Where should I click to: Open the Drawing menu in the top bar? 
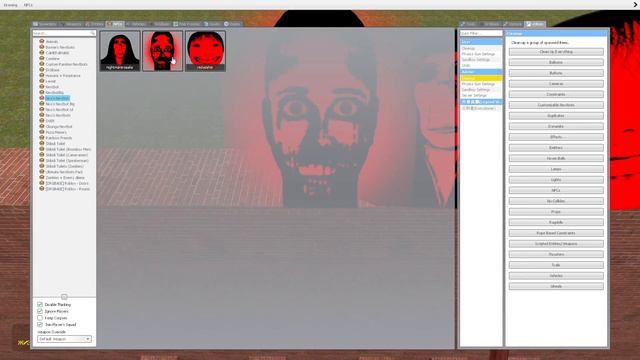click(11, 5)
